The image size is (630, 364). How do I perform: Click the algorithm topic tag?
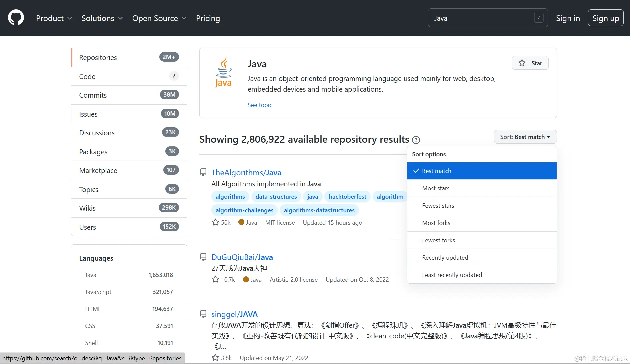click(x=390, y=197)
